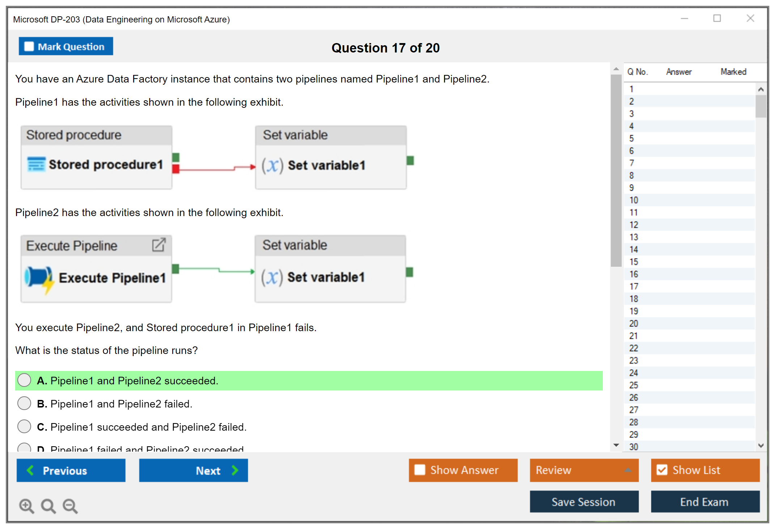Select answer A radio button
The width and height of the screenshot is (778, 532).
click(24, 380)
